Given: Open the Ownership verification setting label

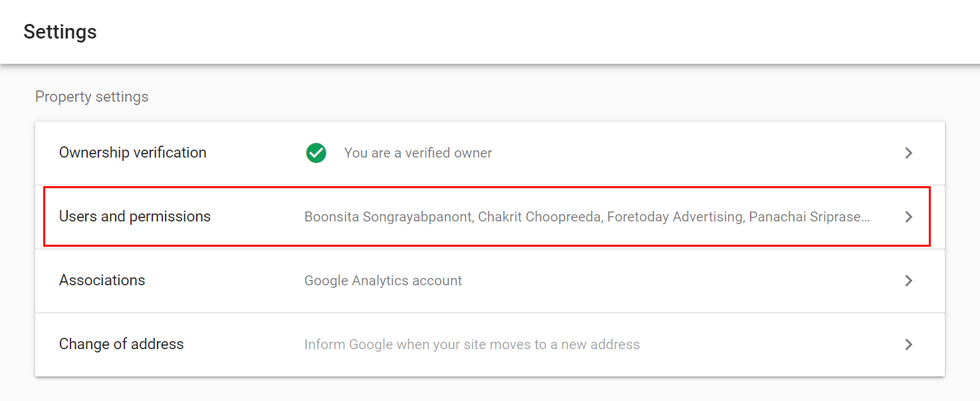Looking at the screenshot, I should (132, 153).
